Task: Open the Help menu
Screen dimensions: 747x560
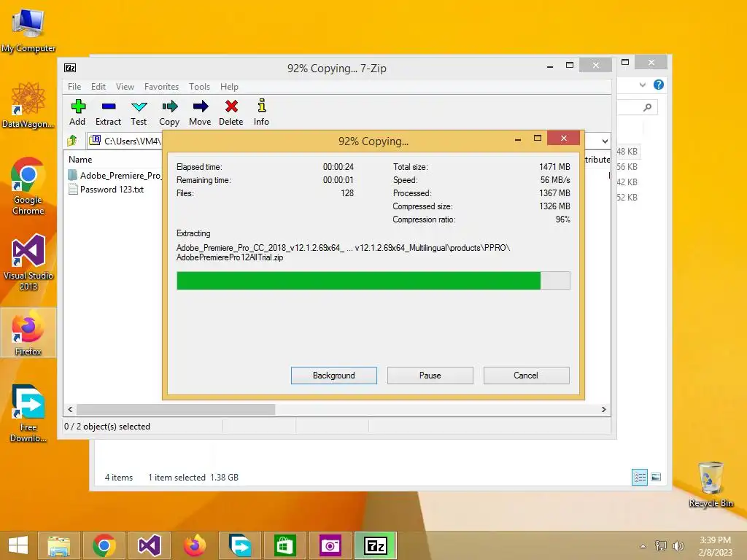Action: point(229,87)
